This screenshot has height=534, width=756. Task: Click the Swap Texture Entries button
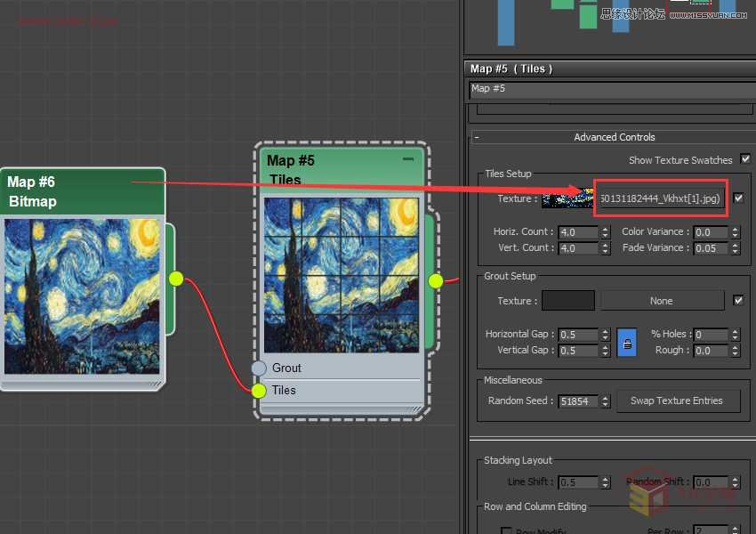[x=676, y=400]
